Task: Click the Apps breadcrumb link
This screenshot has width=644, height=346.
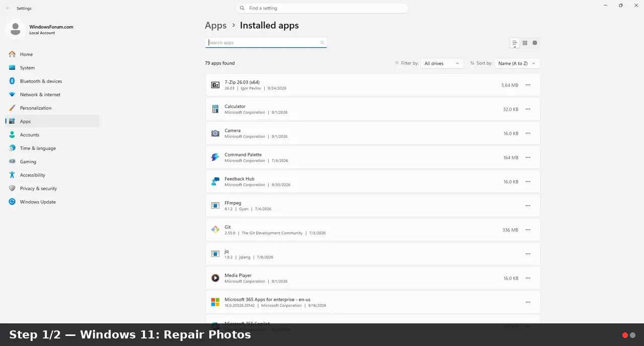Action: [215, 25]
